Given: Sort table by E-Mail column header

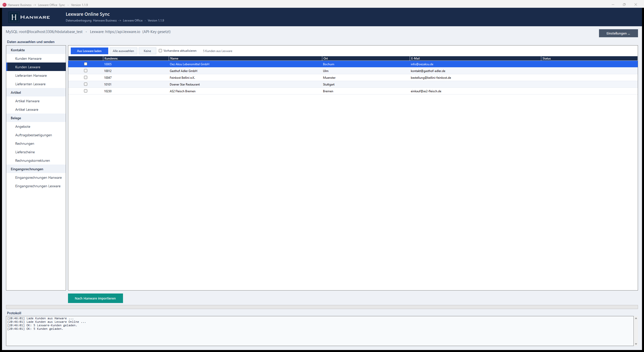Looking at the screenshot, I should tap(475, 58).
